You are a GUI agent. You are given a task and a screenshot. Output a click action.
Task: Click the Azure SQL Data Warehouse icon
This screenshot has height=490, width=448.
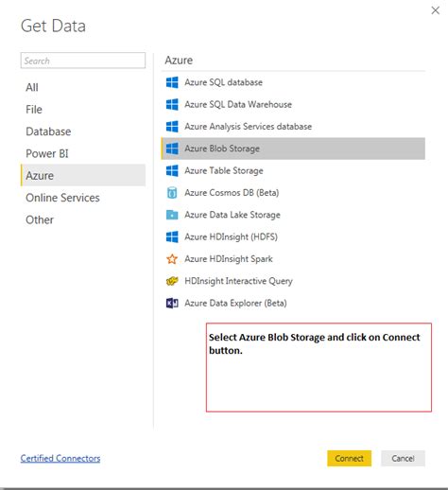point(172,104)
